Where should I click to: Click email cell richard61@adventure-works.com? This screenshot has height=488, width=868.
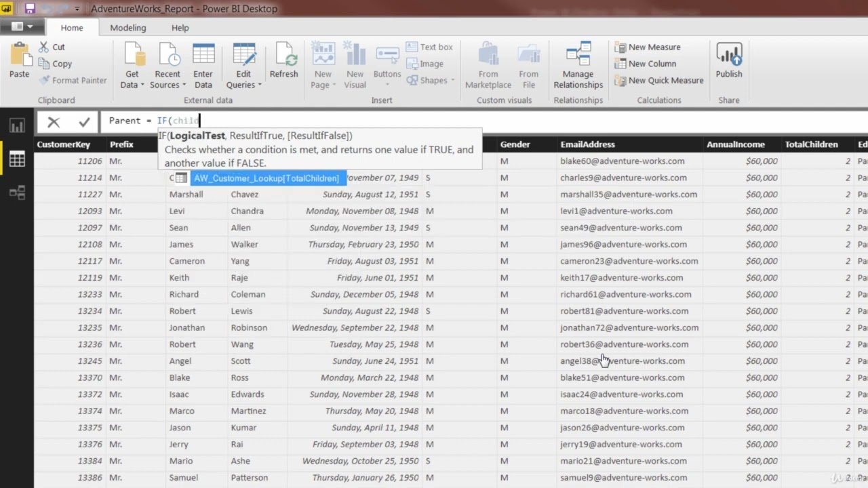tap(629, 294)
